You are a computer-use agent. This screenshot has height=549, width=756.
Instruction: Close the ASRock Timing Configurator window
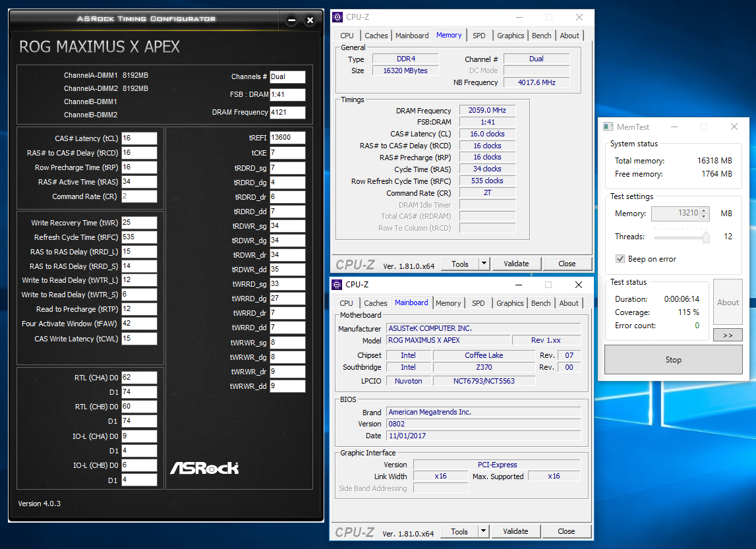(310, 20)
